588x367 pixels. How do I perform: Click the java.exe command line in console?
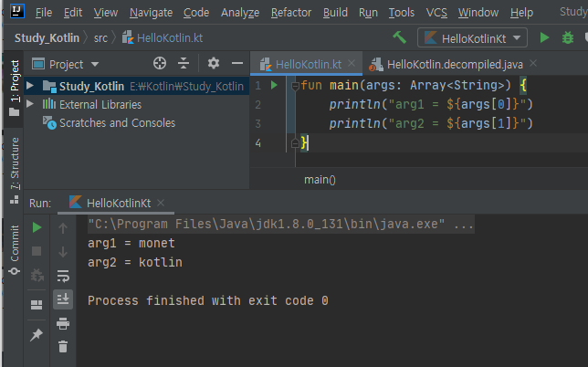(x=281, y=225)
